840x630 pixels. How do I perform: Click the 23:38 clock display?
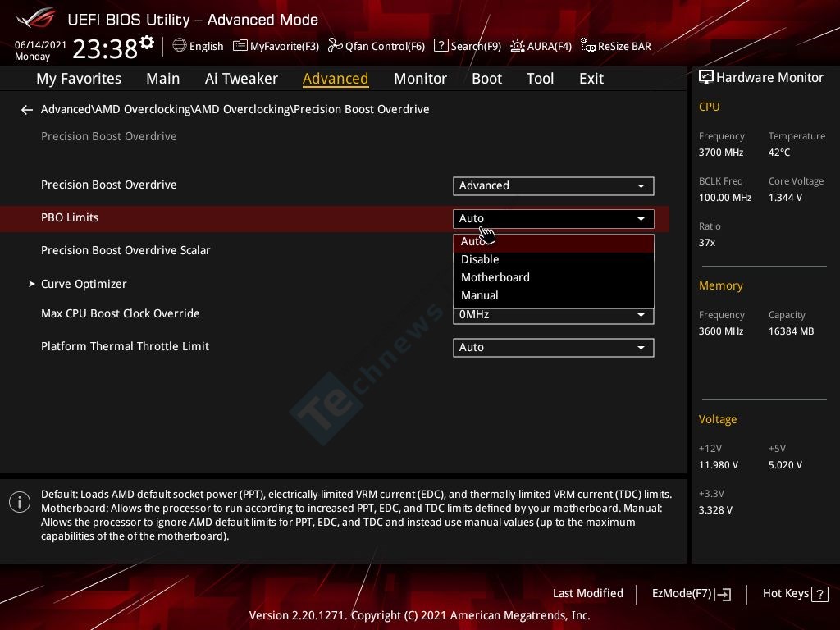pos(105,48)
